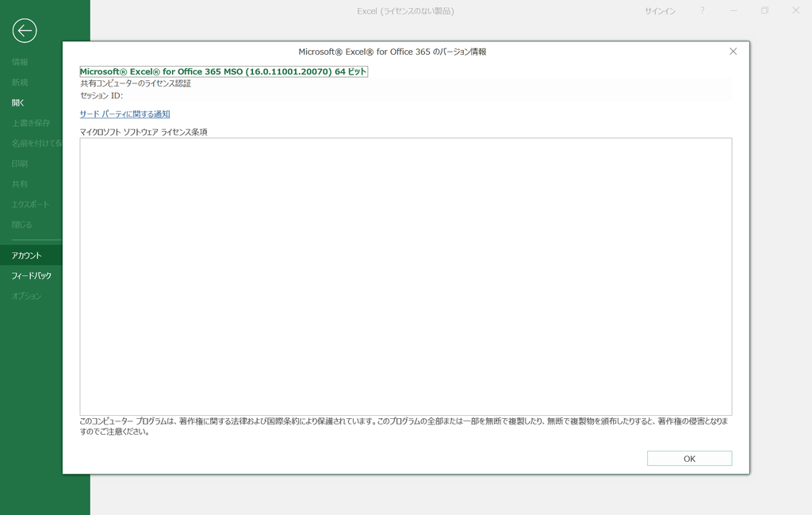Click the back arrow circle icon
Image resolution: width=812 pixels, height=515 pixels.
(25, 31)
